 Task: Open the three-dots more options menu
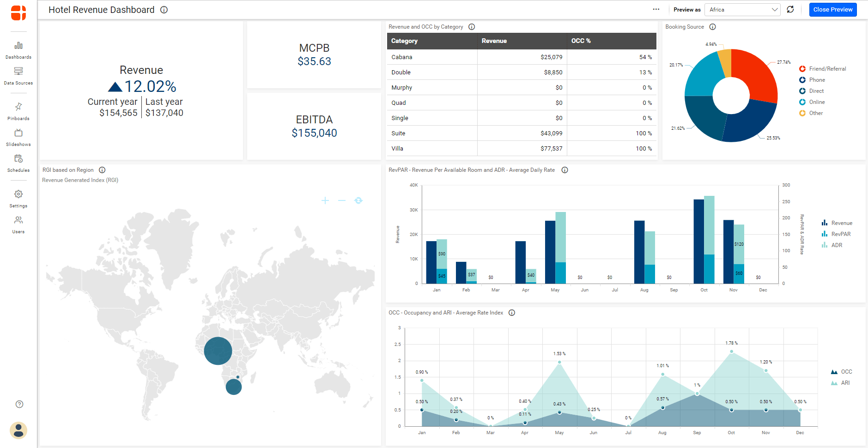(656, 10)
